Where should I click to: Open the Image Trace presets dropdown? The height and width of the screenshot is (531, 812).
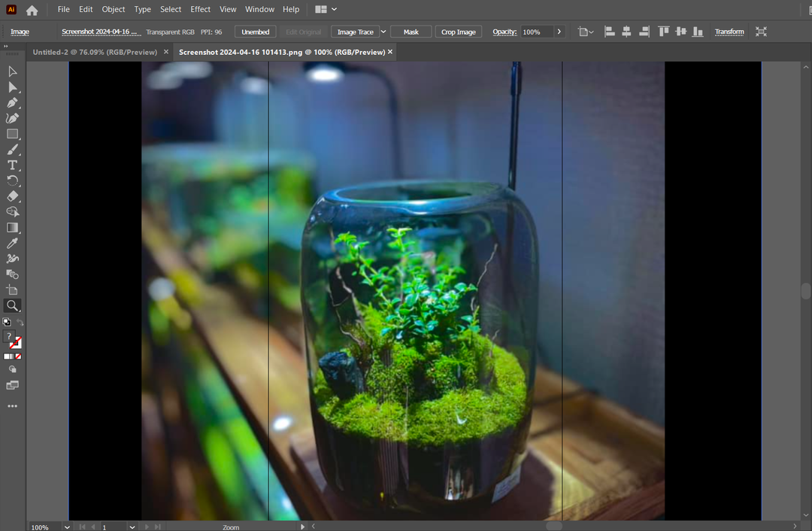[383, 32]
